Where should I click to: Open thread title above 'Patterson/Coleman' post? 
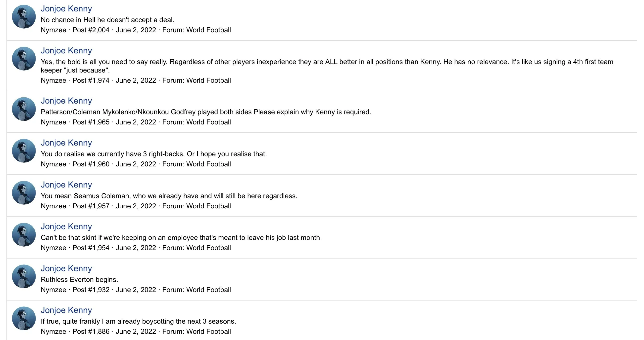(66, 101)
